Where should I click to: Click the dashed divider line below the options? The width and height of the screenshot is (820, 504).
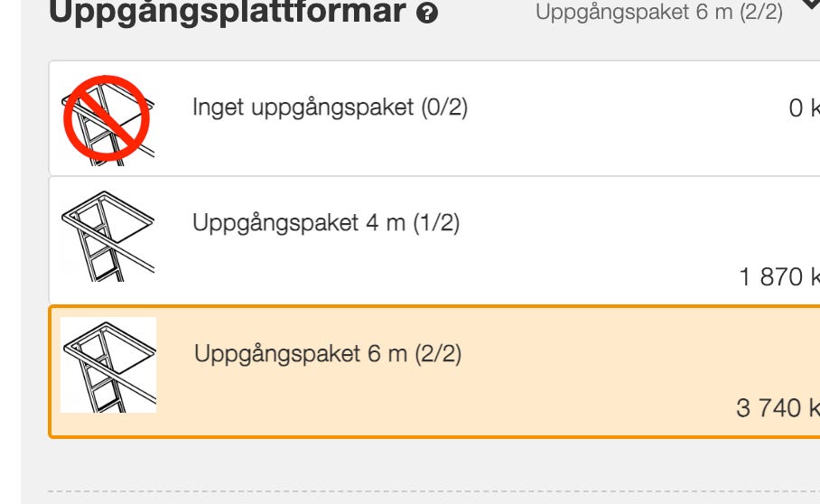[x=433, y=492]
